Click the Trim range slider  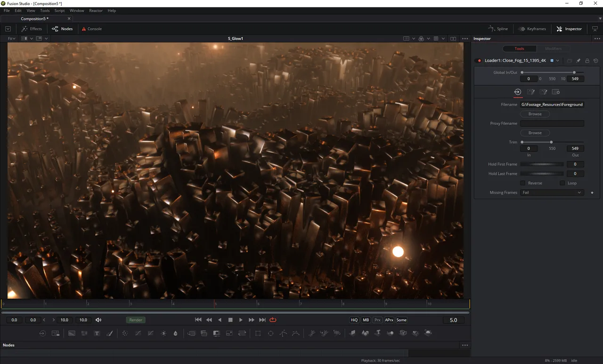coord(552,142)
